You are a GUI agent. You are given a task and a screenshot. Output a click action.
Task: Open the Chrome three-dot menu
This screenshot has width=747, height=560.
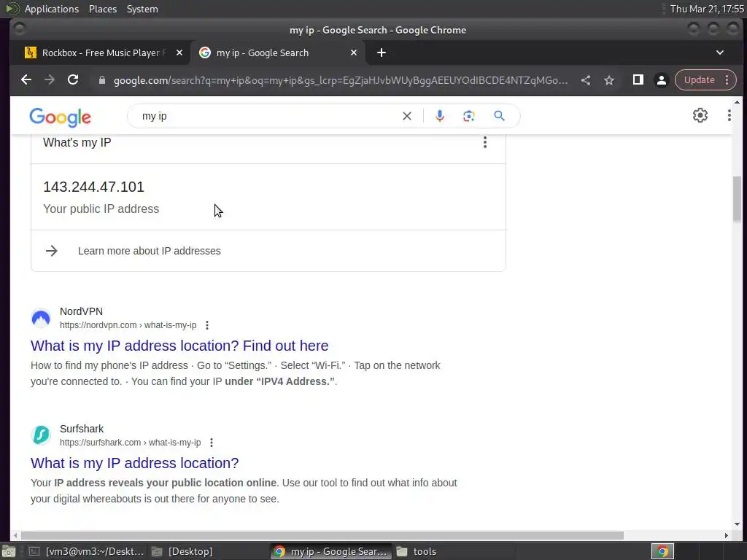coord(727,80)
